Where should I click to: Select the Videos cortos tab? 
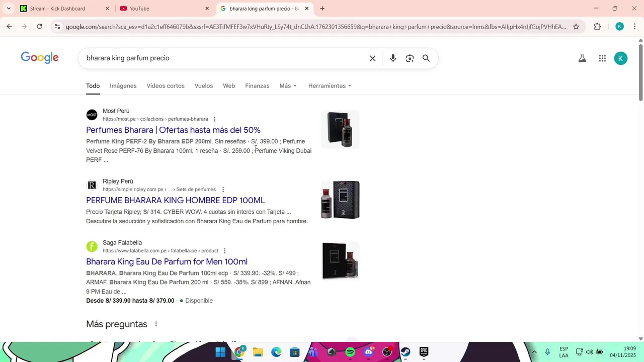166,86
